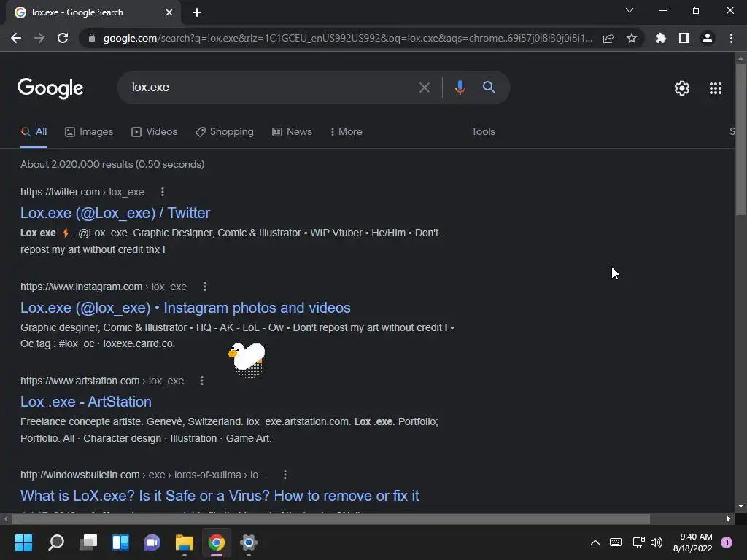747x560 pixels.
Task: Click the horizontal scrollbar thumb
Action: [331, 518]
